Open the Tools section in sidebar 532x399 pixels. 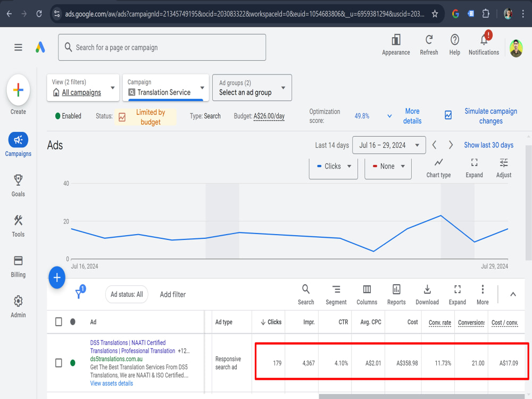(x=18, y=226)
